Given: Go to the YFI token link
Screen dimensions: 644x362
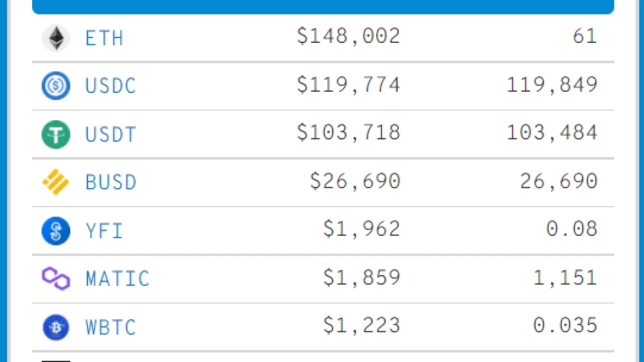Looking at the screenshot, I should pyautogui.click(x=105, y=231).
